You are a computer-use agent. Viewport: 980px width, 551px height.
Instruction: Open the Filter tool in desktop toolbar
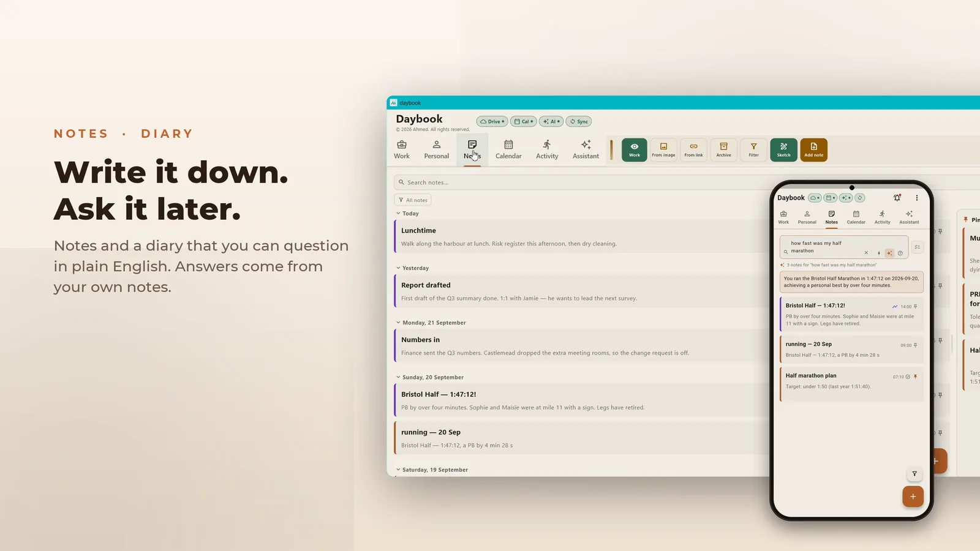point(753,150)
